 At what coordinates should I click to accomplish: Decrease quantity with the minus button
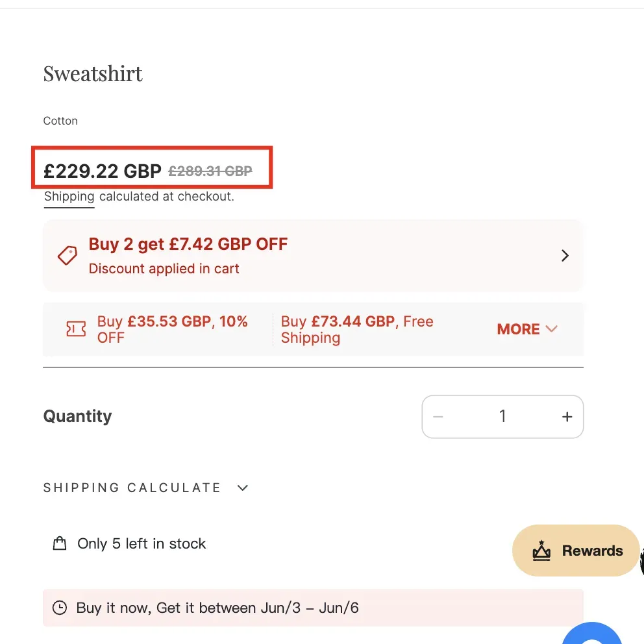(438, 417)
